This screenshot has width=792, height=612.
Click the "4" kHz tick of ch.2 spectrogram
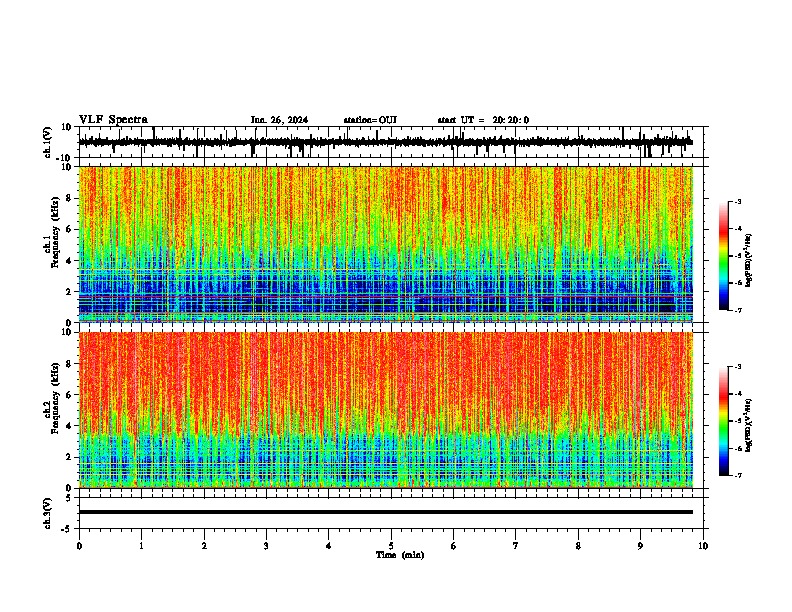[x=70, y=426]
